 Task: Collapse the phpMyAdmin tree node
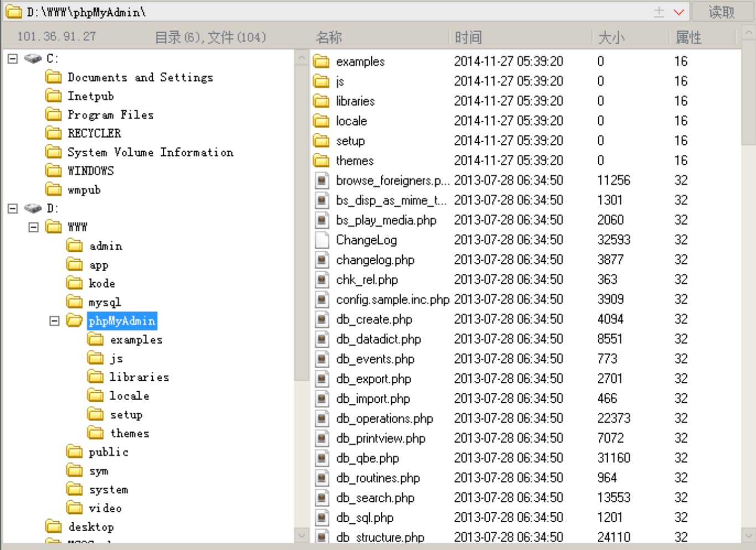54,321
